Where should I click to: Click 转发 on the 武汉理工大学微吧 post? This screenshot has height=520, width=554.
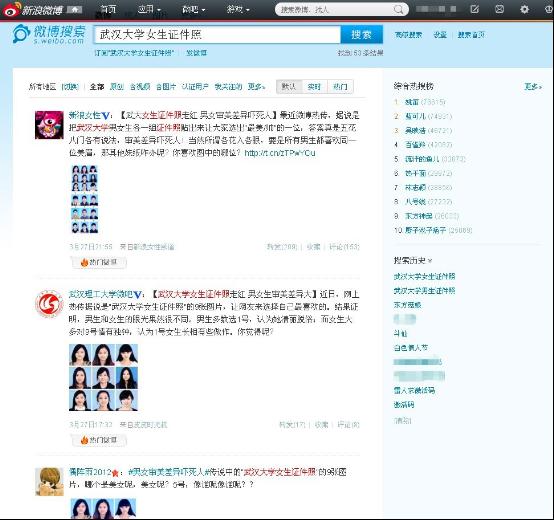pyautogui.click(x=292, y=425)
